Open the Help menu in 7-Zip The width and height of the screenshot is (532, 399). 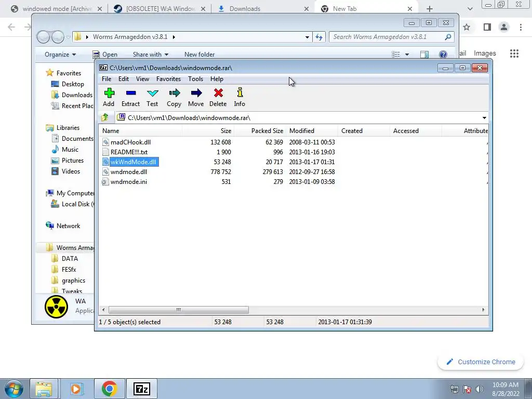click(x=217, y=79)
